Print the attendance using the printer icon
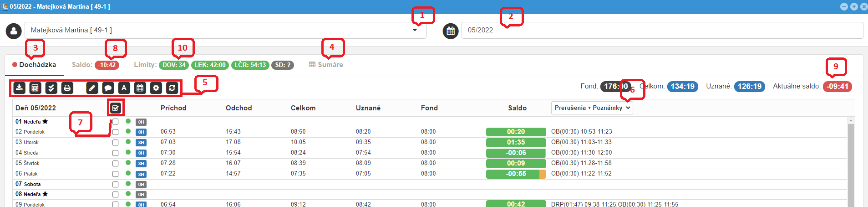868x207 pixels. (67, 88)
